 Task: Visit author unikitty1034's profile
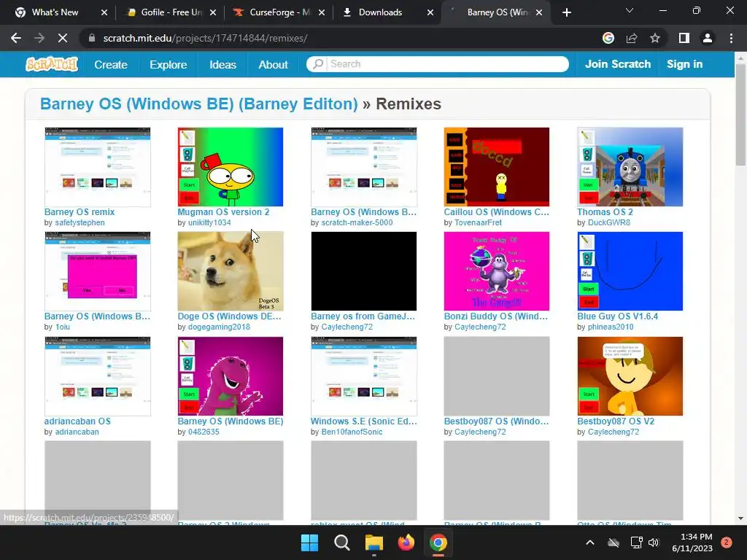click(209, 222)
